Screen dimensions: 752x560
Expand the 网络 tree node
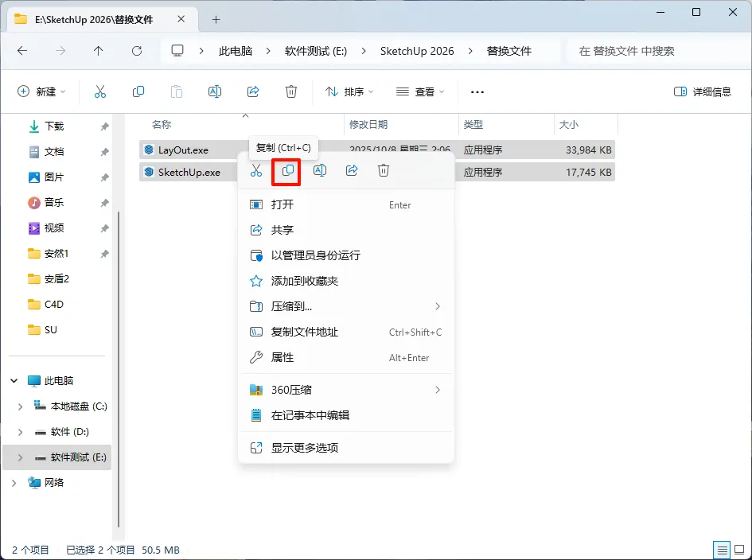point(14,483)
